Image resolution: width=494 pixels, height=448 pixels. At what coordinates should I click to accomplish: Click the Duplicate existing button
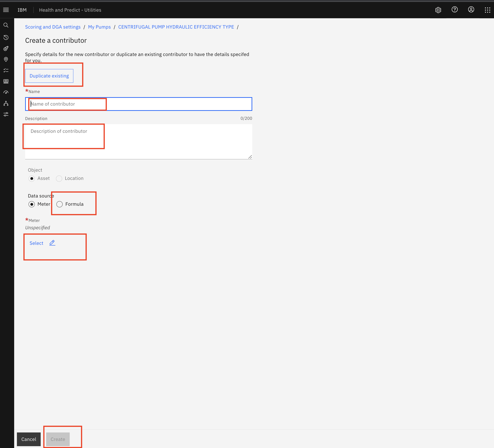(49, 76)
